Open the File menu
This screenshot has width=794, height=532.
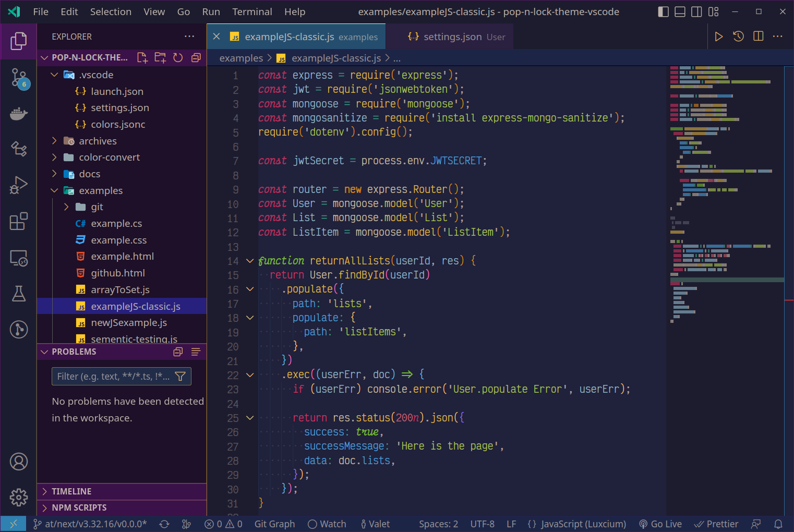click(x=41, y=11)
